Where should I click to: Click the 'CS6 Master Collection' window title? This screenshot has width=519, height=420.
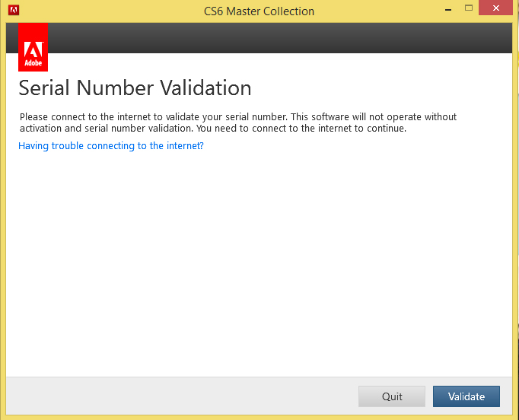coord(259,11)
